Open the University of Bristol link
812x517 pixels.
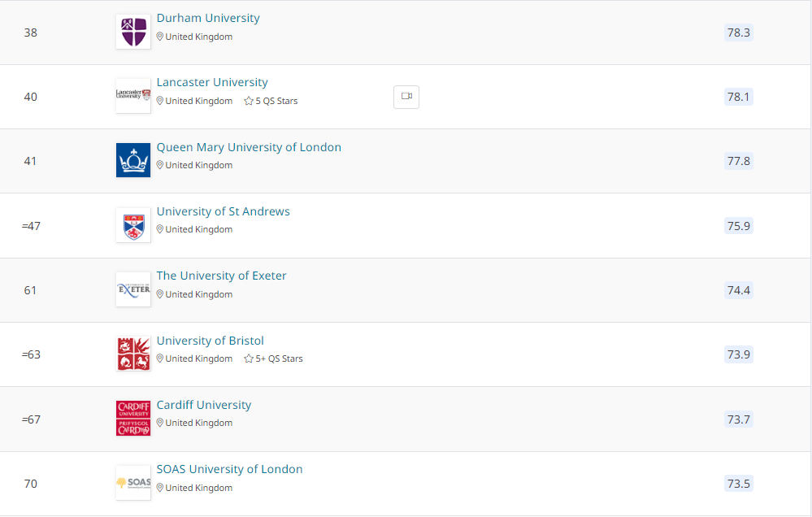coord(210,341)
